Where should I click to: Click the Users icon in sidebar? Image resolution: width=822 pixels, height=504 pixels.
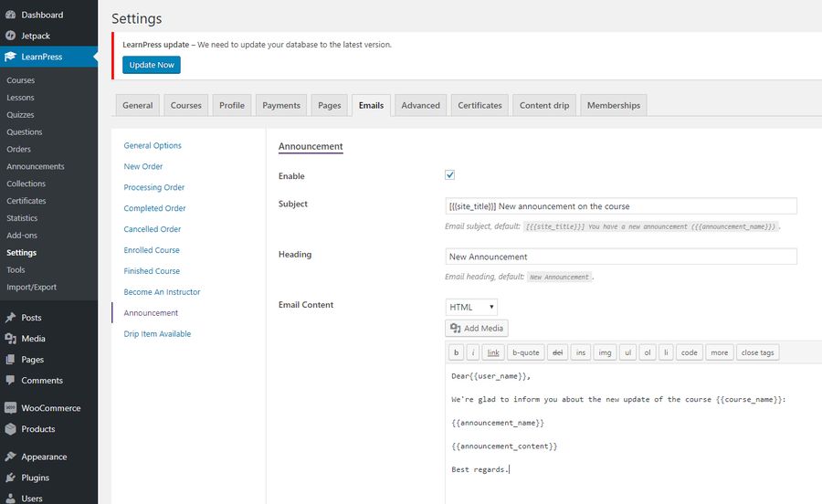pyautogui.click(x=10, y=499)
